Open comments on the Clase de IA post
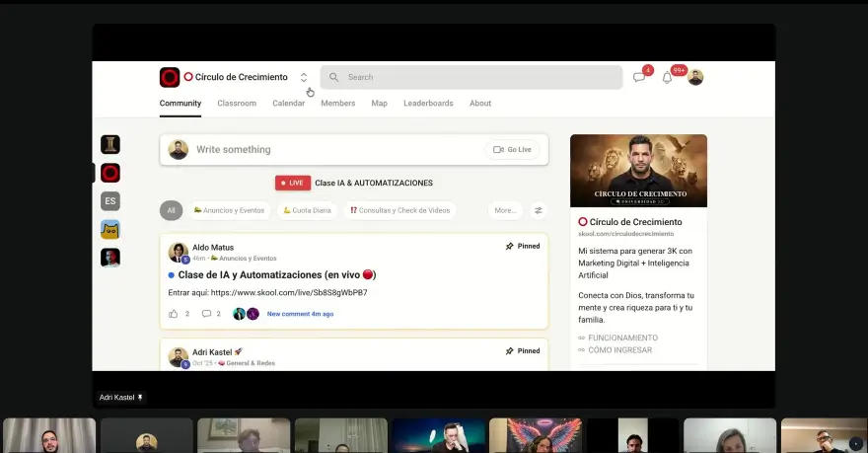Screen dimensions: 868x453 click(x=206, y=314)
